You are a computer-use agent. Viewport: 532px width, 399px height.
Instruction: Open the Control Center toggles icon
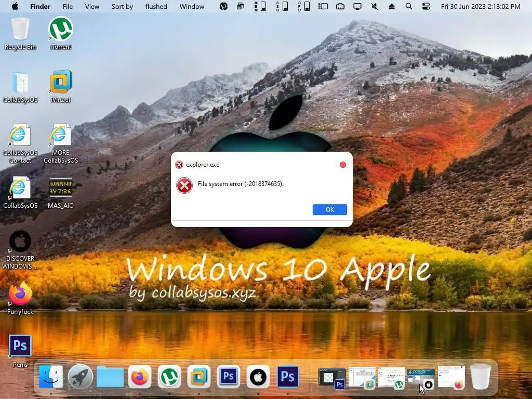426,6
